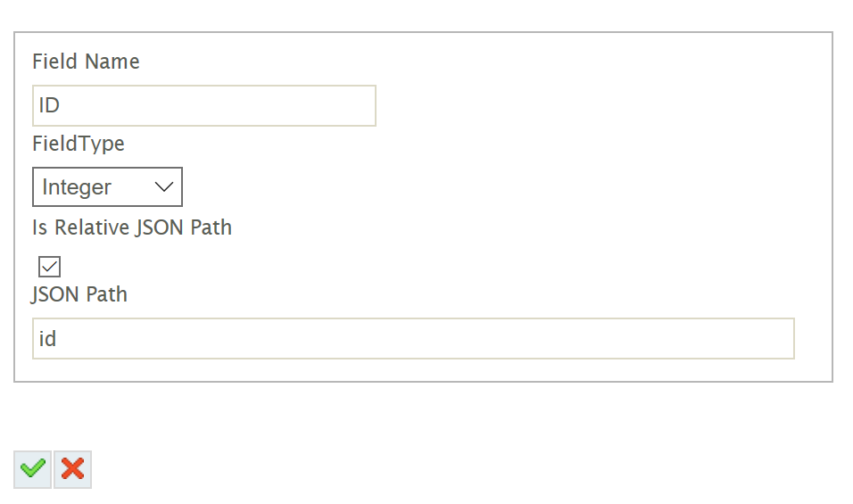This screenshot has height=504, width=853.
Task: Open the FieldType dropdown
Action: (x=107, y=187)
